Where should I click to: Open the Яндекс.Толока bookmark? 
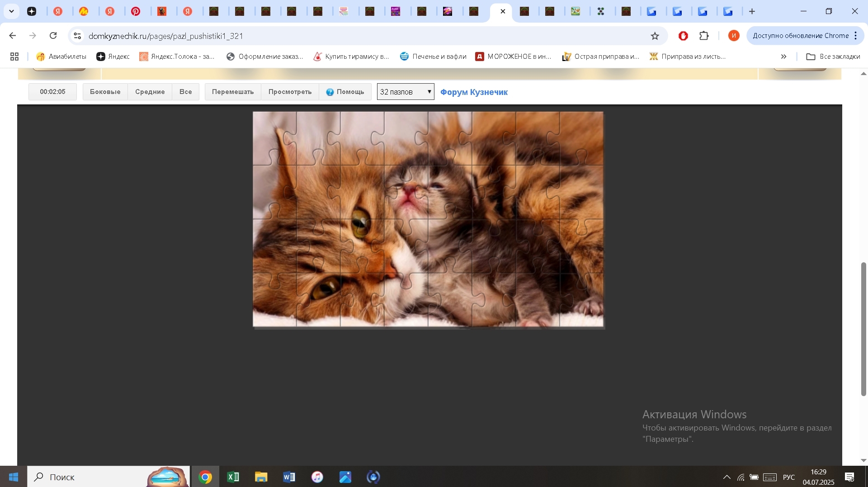tap(177, 57)
